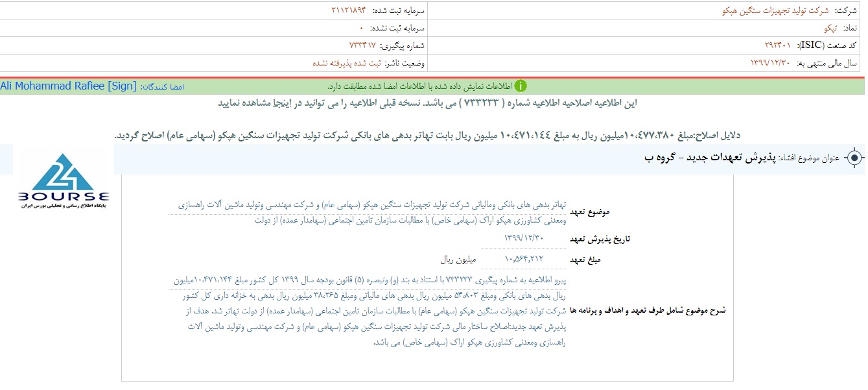Screen dimensions: 868x390
Task: Click the unregistered capital value ۰
Action: tap(362, 28)
